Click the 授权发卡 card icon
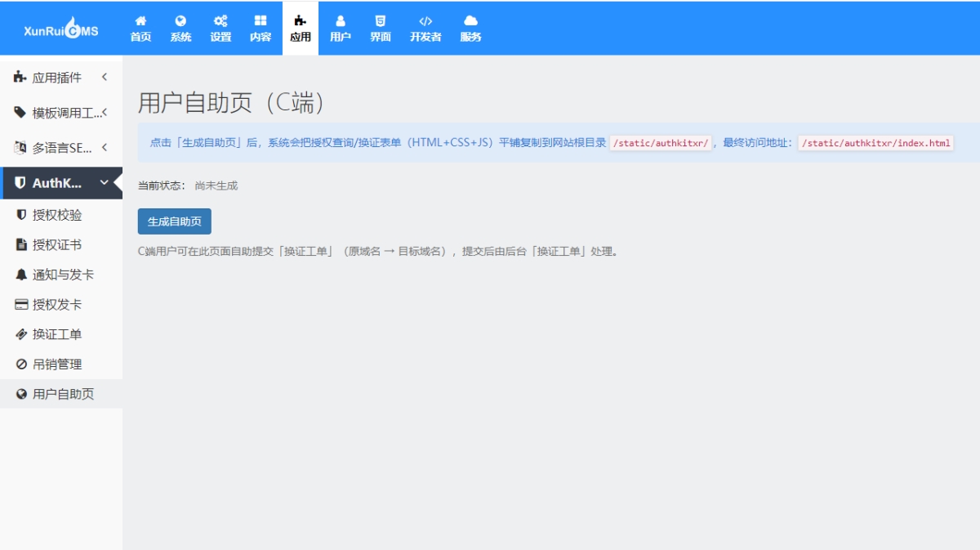This screenshot has width=980, height=550. 22,304
